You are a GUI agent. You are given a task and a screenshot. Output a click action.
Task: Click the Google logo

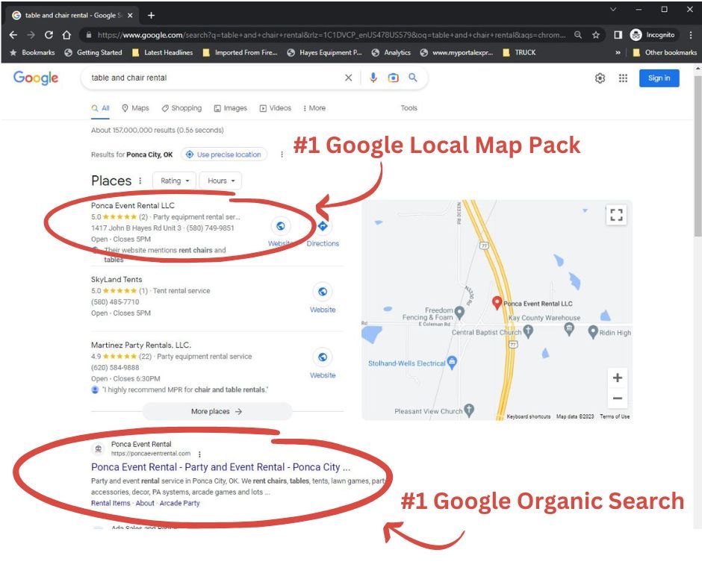click(x=36, y=78)
